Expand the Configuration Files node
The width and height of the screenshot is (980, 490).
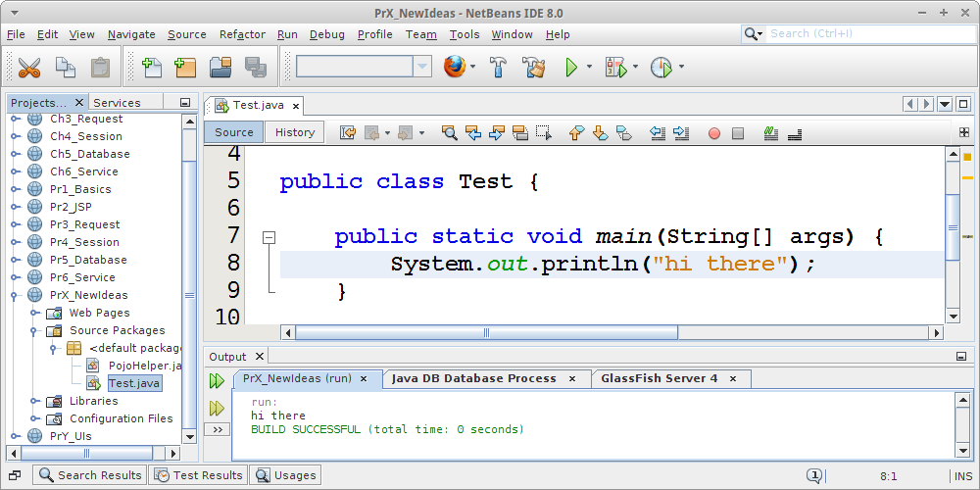tap(35, 418)
